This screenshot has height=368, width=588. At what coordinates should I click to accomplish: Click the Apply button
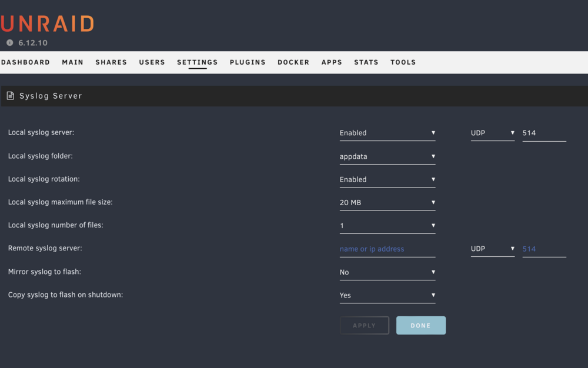pyautogui.click(x=364, y=326)
